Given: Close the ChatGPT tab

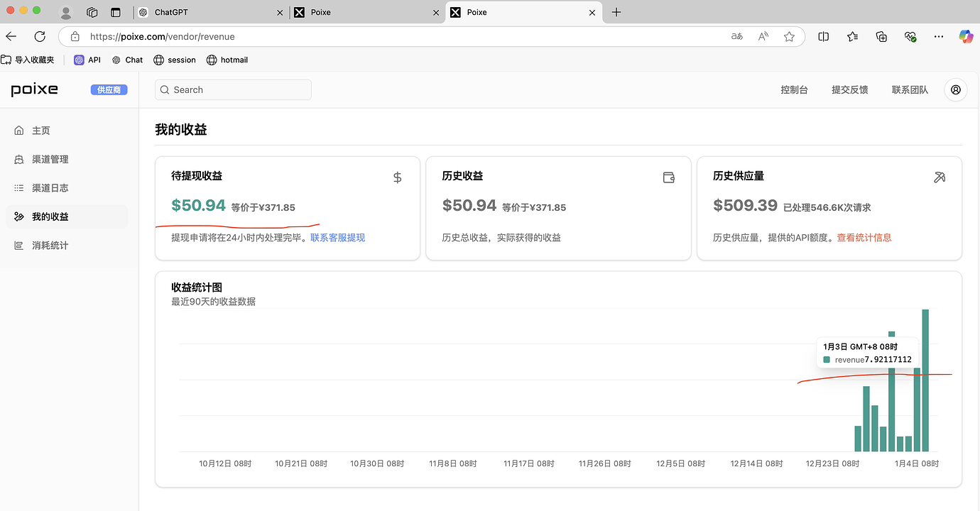Looking at the screenshot, I should point(280,13).
